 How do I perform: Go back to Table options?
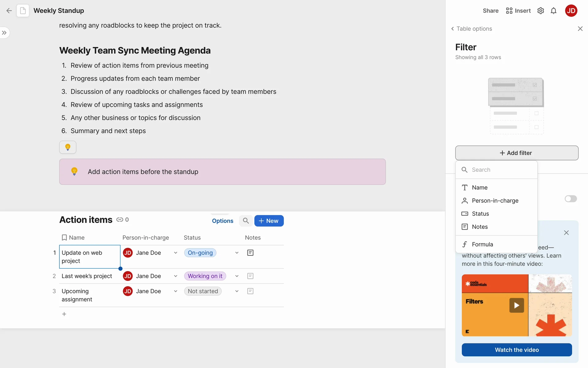click(472, 29)
